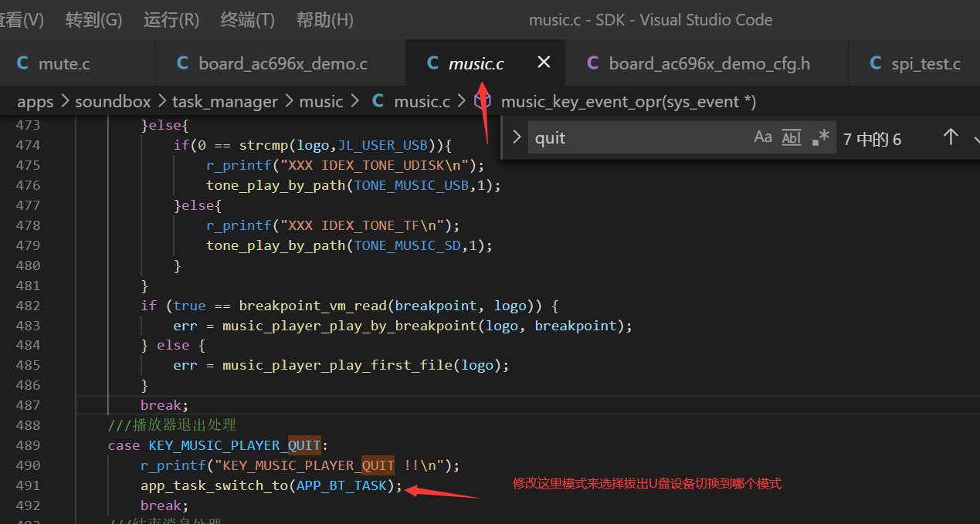Switch to board_ac696x_demo_cfg.h tab
The image size is (980, 524).
point(707,63)
